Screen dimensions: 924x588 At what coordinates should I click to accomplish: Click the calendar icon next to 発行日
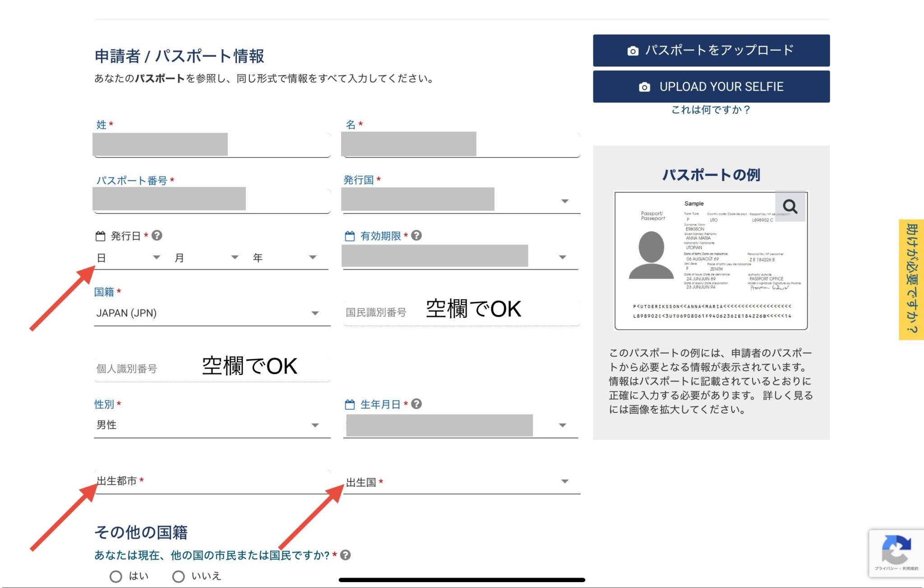pyautogui.click(x=100, y=235)
